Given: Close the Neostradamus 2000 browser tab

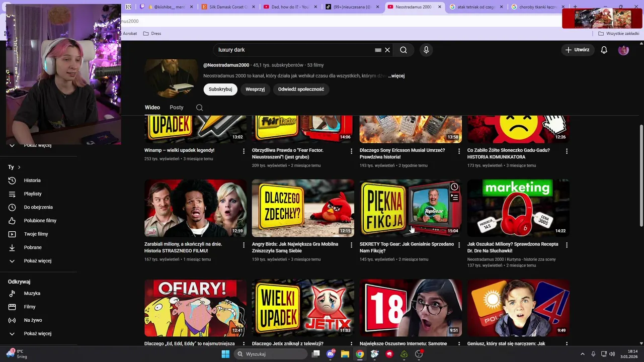Looking at the screenshot, I should point(440,7).
